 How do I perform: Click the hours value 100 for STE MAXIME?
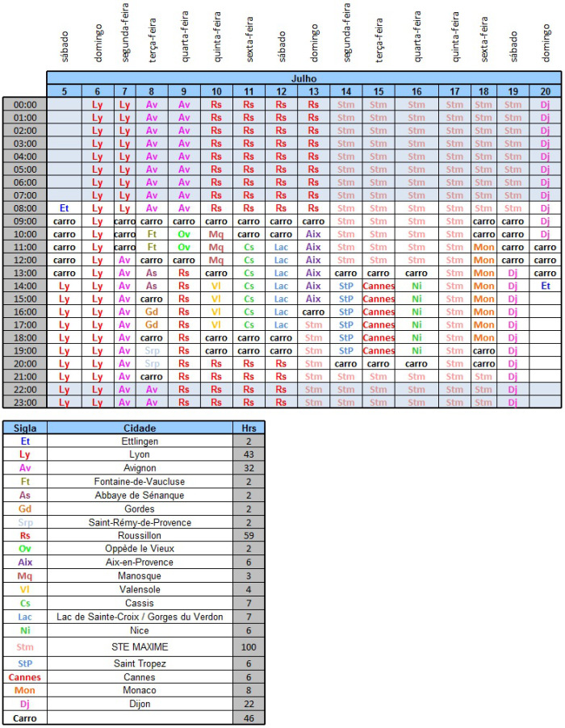(x=249, y=646)
